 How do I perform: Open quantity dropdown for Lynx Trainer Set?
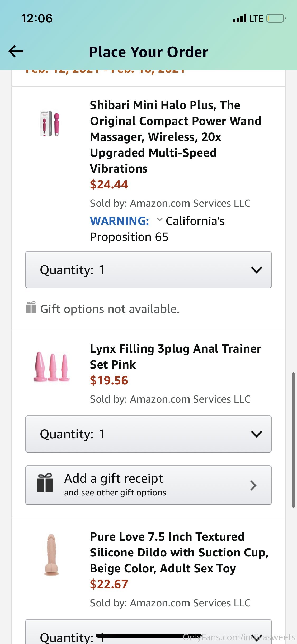pyautogui.click(x=148, y=434)
